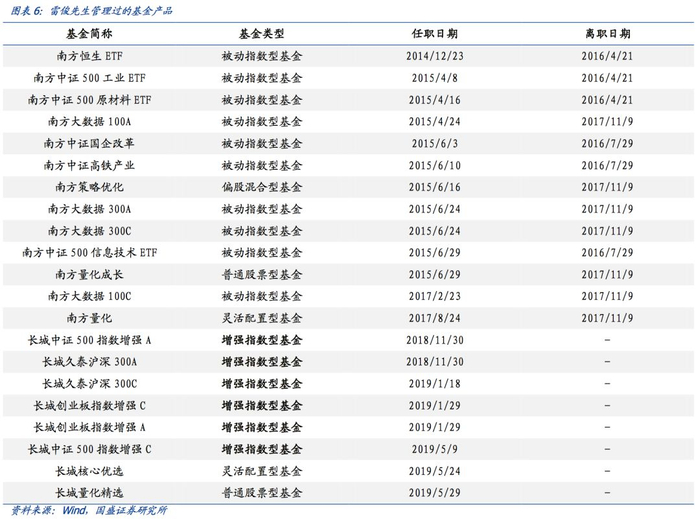Select fund name 南方中证 500 工业 ETF
Image resolution: width=700 pixels, height=521 pixels.
coord(89,78)
